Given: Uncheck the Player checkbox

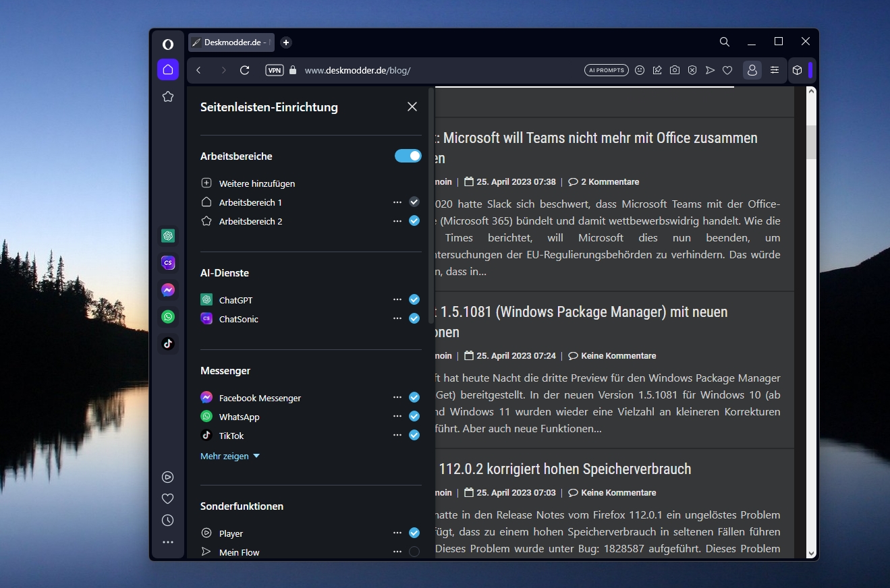Looking at the screenshot, I should 414,533.
